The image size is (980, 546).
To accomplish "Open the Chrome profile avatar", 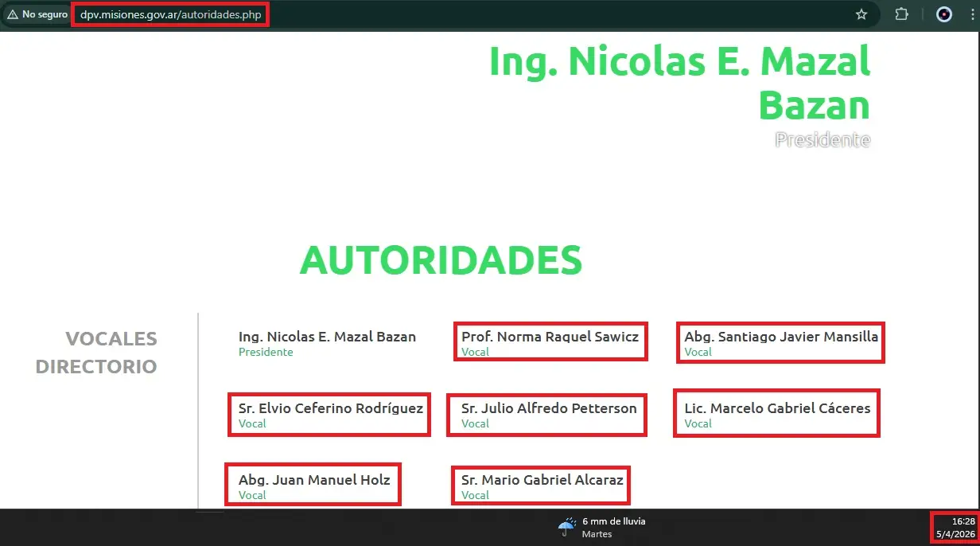I will [x=943, y=14].
